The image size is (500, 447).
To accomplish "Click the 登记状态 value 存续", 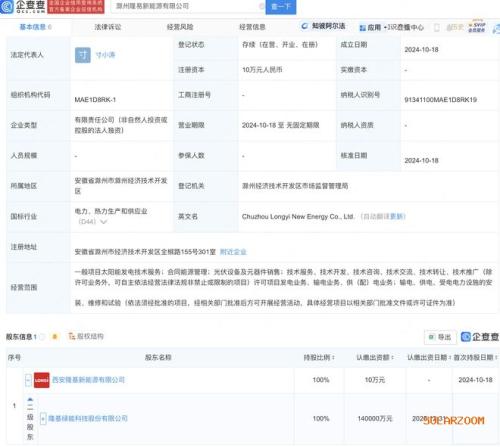I will point(280,45).
